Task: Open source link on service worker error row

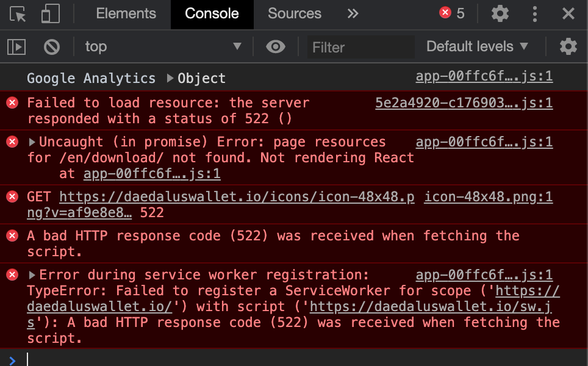Action: click(484, 275)
